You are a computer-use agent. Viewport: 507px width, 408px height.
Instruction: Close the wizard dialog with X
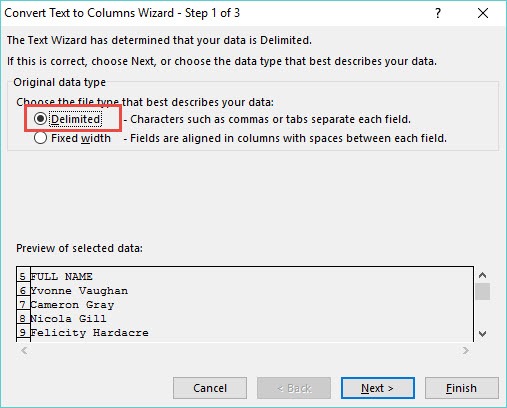(483, 13)
